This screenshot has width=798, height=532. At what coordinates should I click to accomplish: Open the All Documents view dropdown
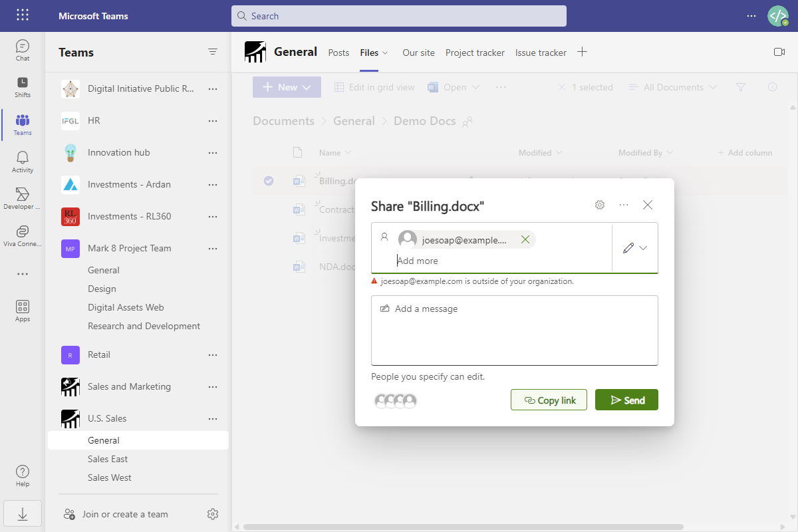672,87
